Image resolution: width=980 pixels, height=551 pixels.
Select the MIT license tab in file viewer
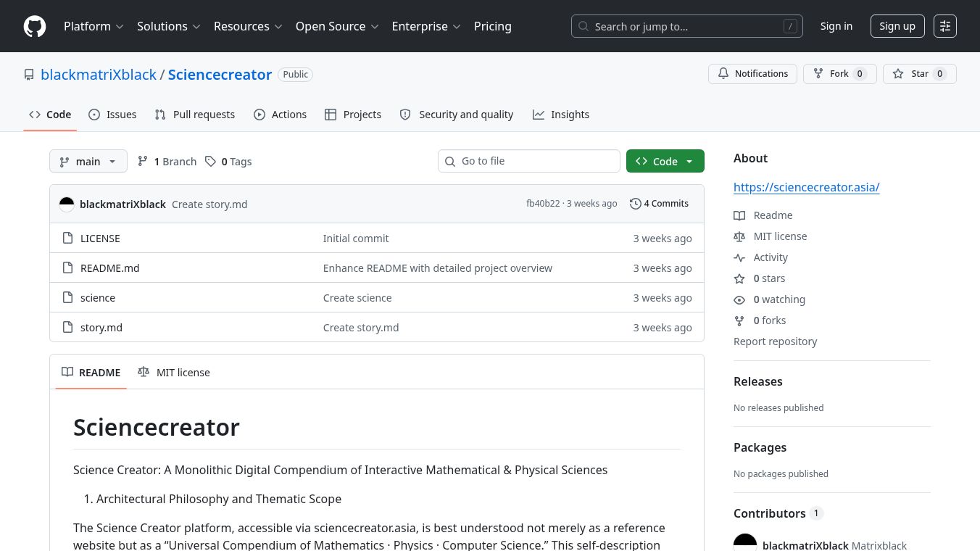pyautogui.click(x=174, y=373)
